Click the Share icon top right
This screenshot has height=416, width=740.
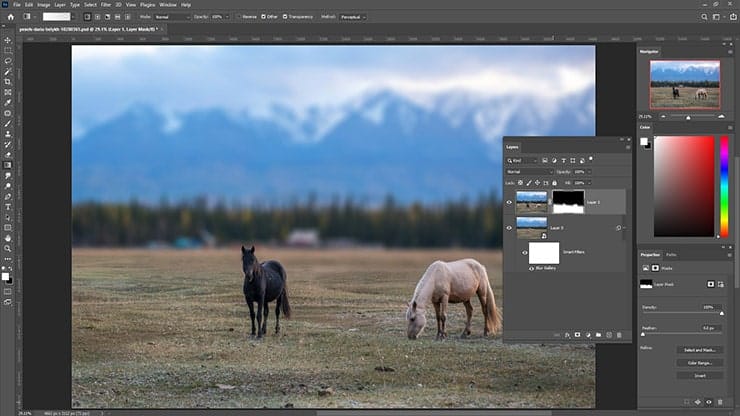pos(733,17)
